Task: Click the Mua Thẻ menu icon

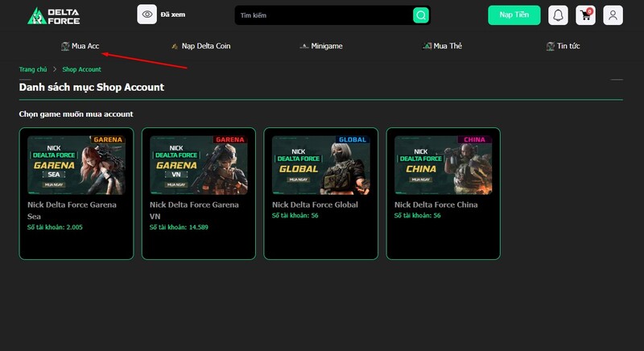Action: click(427, 46)
